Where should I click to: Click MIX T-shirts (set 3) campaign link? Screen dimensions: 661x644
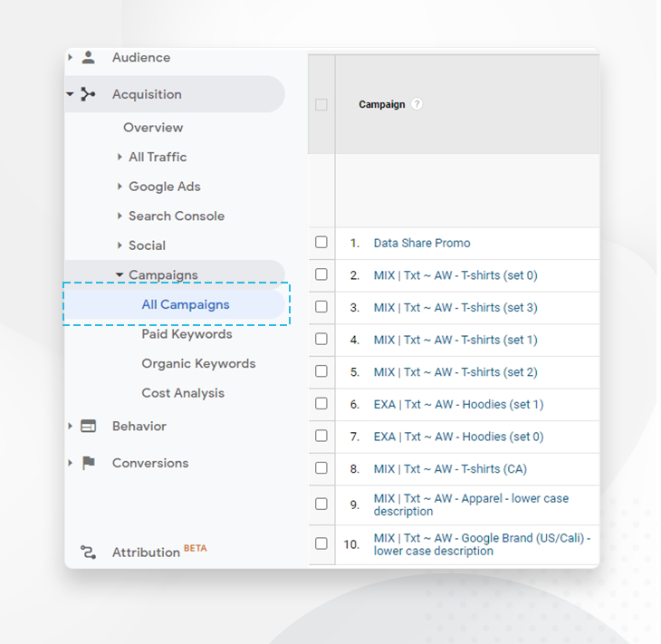point(455,307)
